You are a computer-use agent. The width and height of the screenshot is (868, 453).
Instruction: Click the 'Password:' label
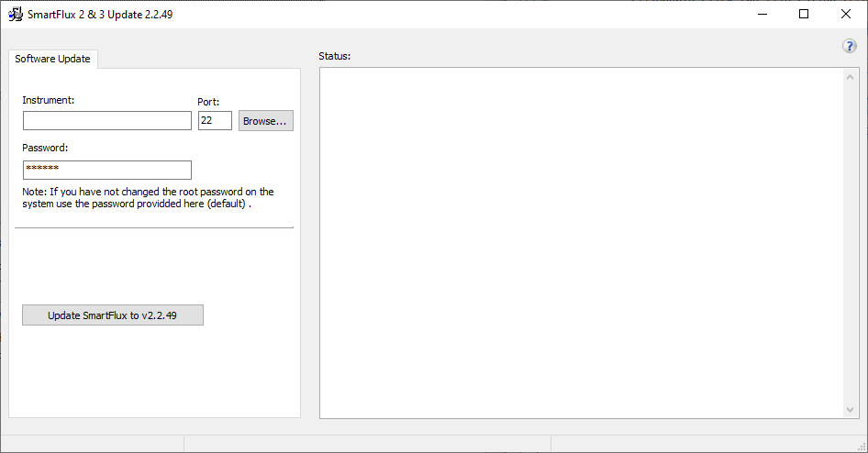coord(45,148)
